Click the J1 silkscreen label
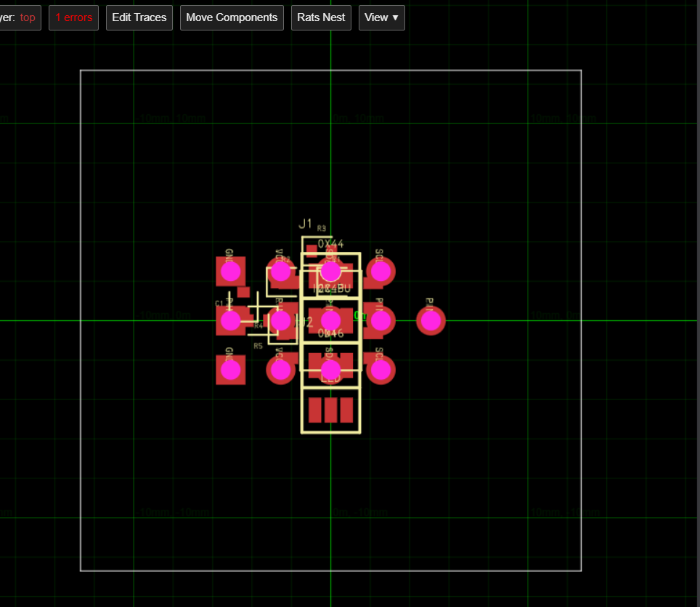Screen dimensions: 700x607 306,224
